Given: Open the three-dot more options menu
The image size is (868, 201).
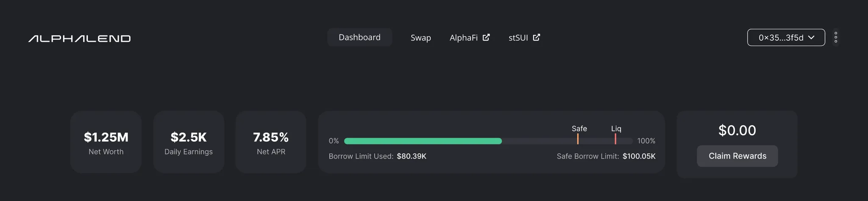Looking at the screenshot, I should click(835, 37).
